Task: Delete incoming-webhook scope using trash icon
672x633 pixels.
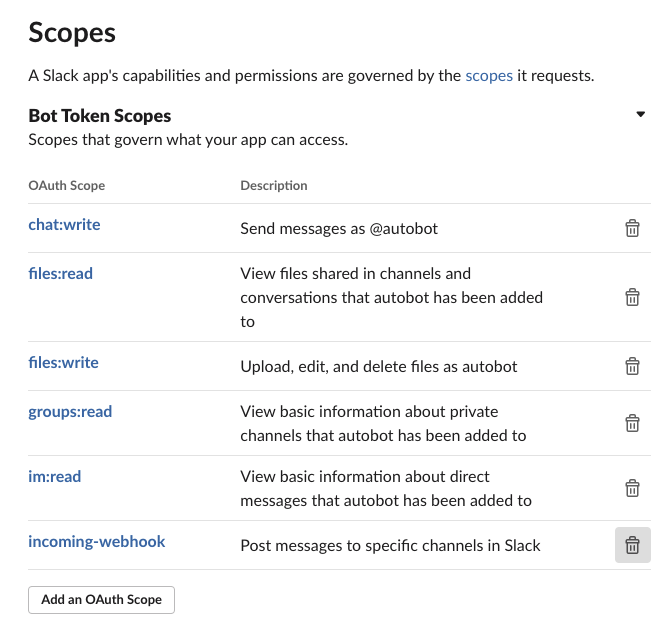Action: pyautogui.click(x=632, y=545)
